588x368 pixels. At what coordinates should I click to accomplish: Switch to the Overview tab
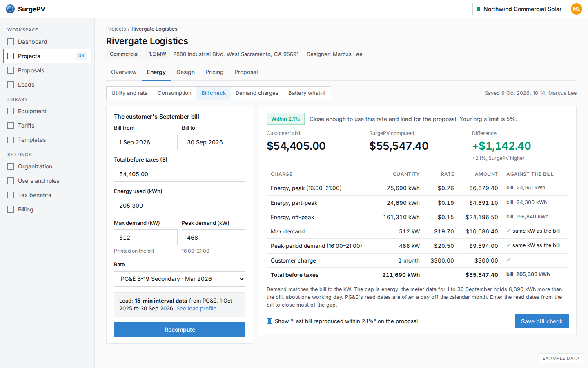124,72
